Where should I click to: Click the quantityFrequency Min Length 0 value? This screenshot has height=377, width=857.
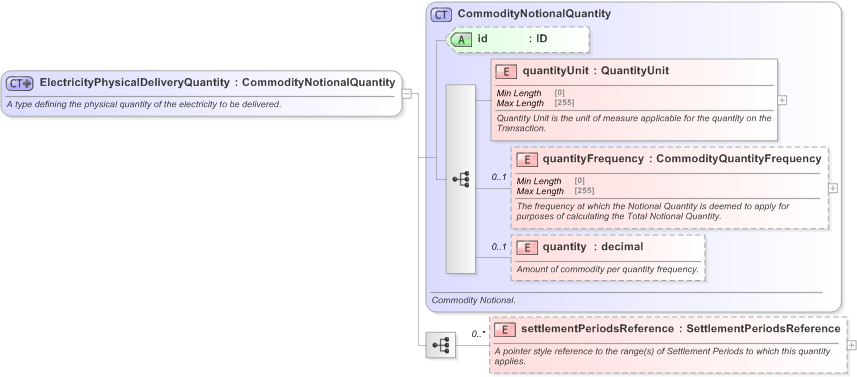(580, 181)
